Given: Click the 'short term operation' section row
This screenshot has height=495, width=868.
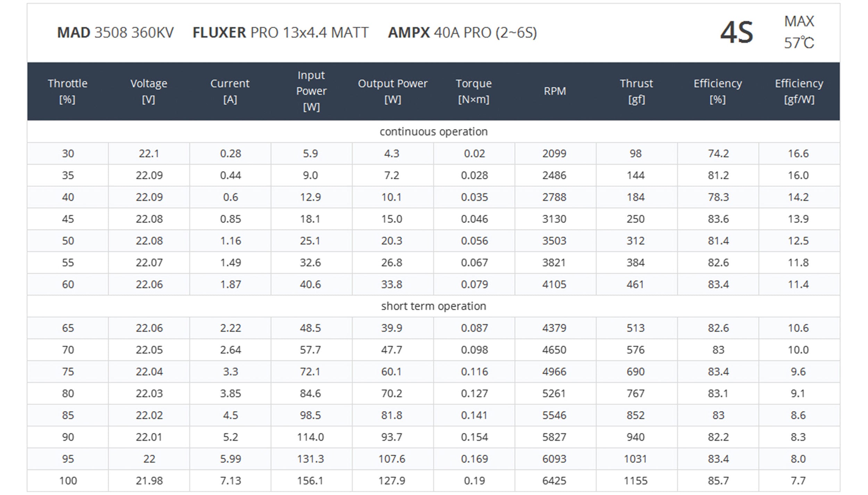Looking at the screenshot, I should click(434, 306).
